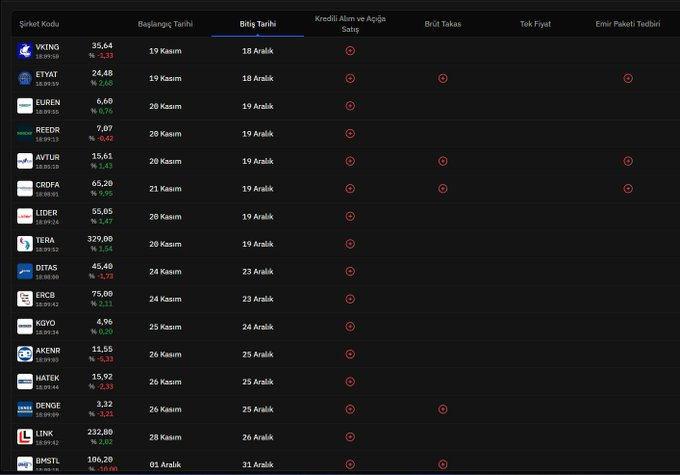The image size is (680, 475).
Task: Click the HATEK company logo icon
Action: 25,382
